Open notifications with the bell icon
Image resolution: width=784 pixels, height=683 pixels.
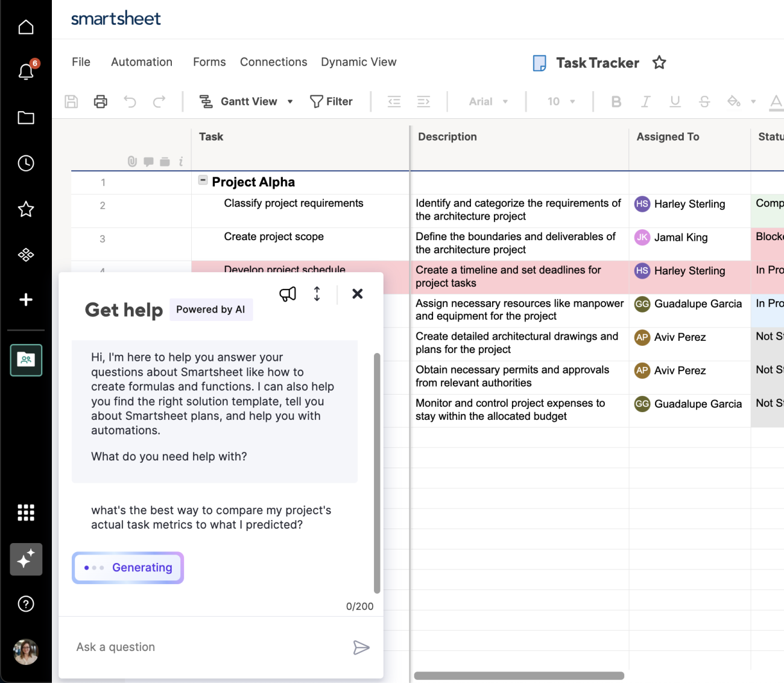(26, 72)
